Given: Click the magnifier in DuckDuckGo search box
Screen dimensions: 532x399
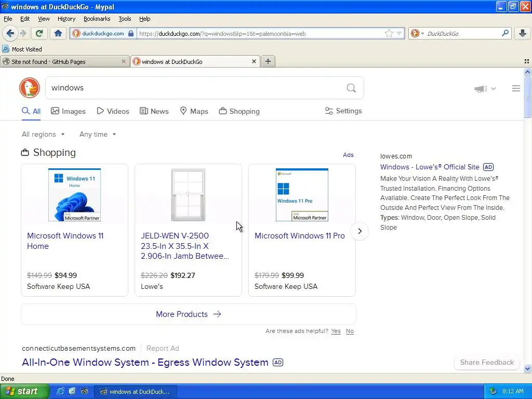Looking at the screenshot, I should (x=351, y=88).
